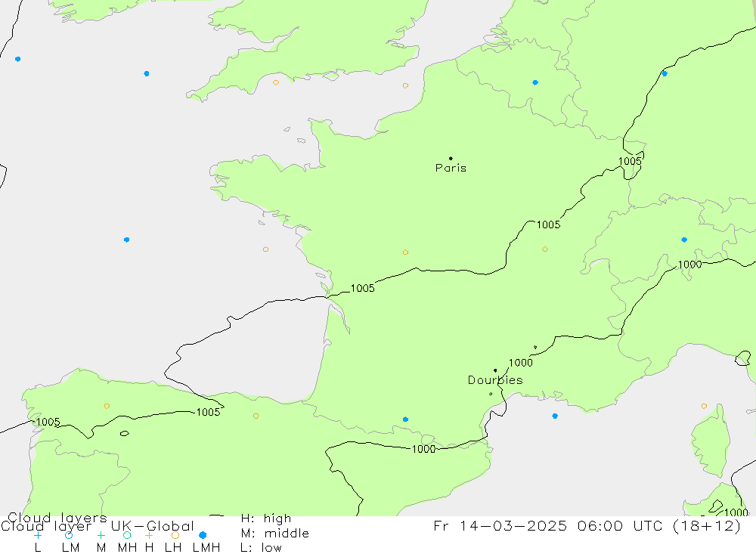Click blue marker in Atlantic west of Brittany

click(126, 240)
